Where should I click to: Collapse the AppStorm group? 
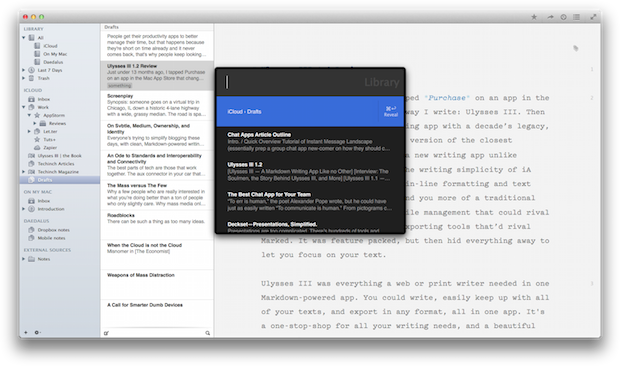29,115
